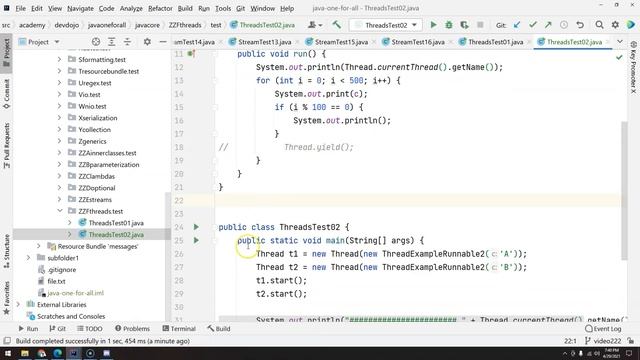Click the 22:1 line column indicator
This screenshot has width=640, height=360.
[x=570, y=341]
